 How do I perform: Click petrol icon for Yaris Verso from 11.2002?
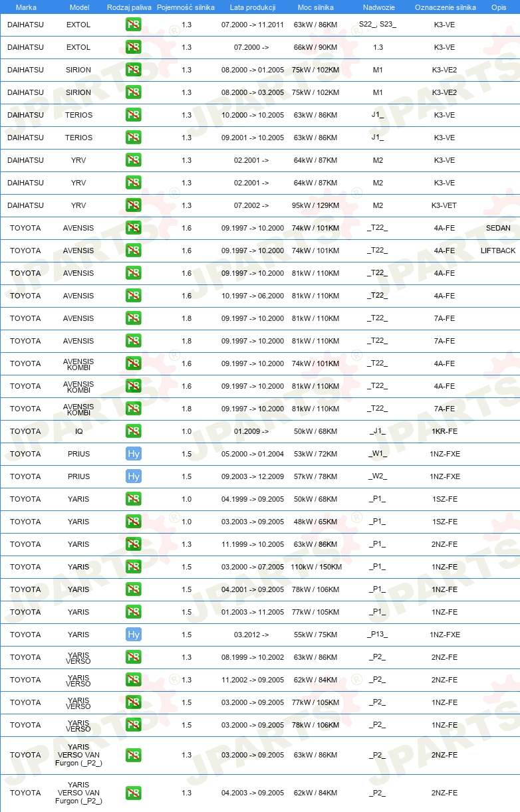tap(133, 680)
